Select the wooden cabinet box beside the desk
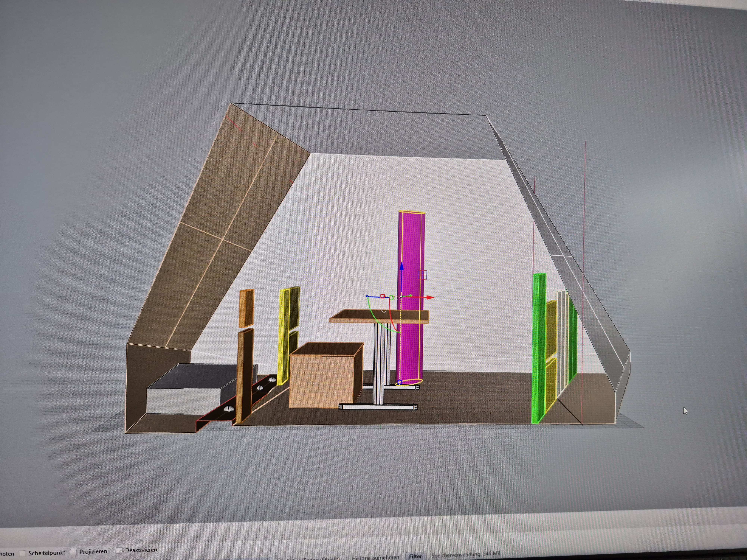747x560 pixels. (321, 378)
